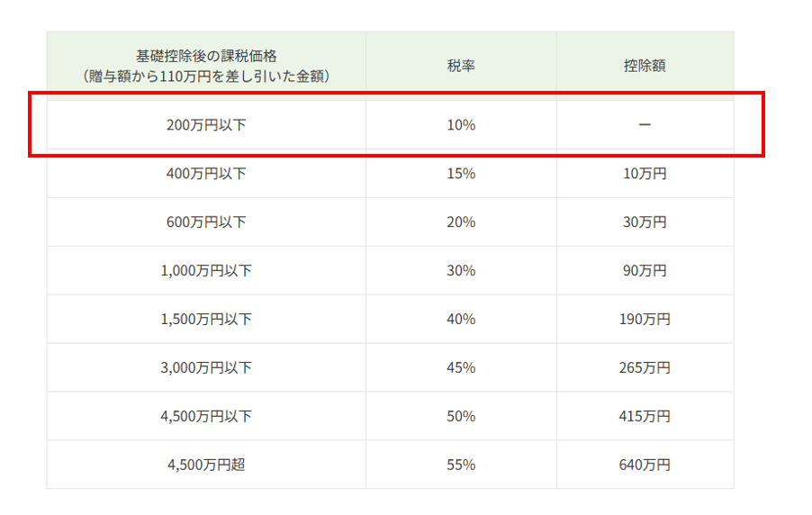Screen dimensions: 812x515
Task: Select the 400万円以下 cell
Action: [206, 174]
